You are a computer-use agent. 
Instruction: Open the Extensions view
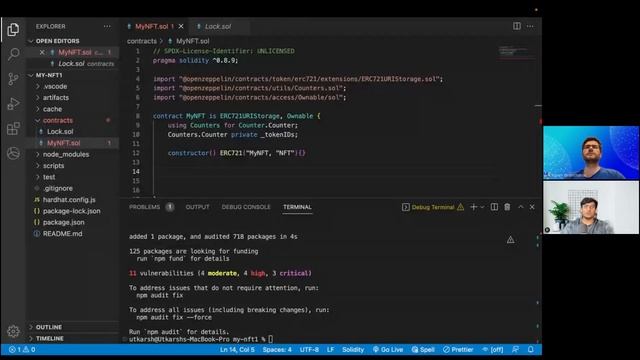click(x=13, y=129)
